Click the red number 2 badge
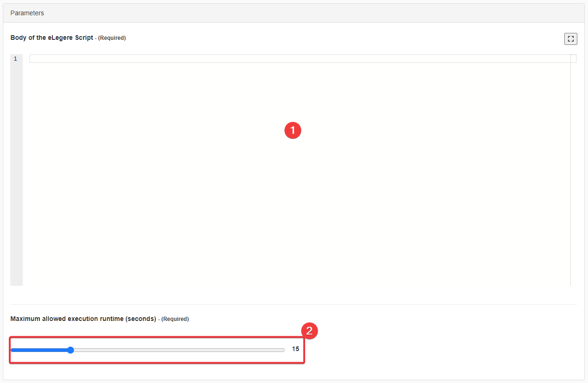Screen dimensions: 588x383 click(x=309, y=331)
